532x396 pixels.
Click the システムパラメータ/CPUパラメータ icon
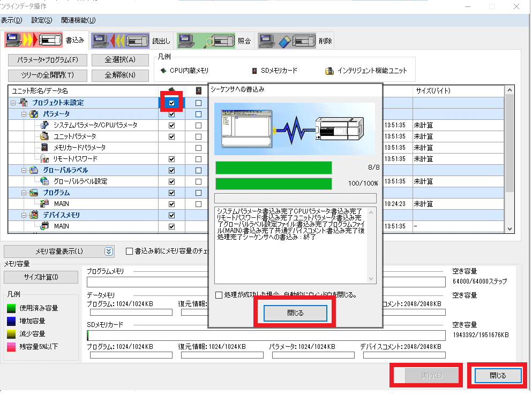coord(44,125)
